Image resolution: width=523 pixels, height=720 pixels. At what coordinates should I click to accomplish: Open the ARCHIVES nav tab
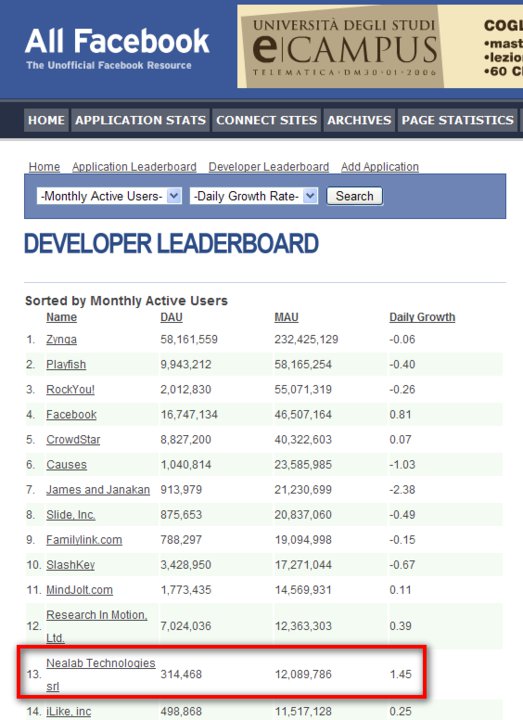click(x=359, y=120)
